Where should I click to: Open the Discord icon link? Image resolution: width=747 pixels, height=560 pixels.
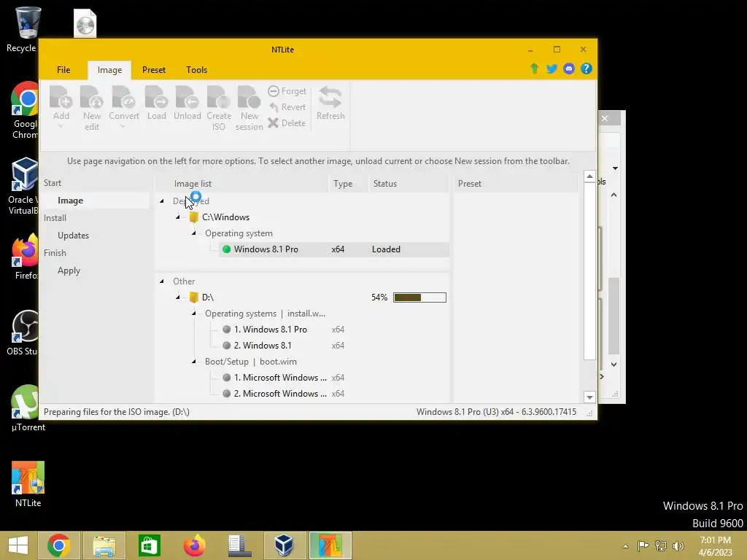tap(569, 69)
